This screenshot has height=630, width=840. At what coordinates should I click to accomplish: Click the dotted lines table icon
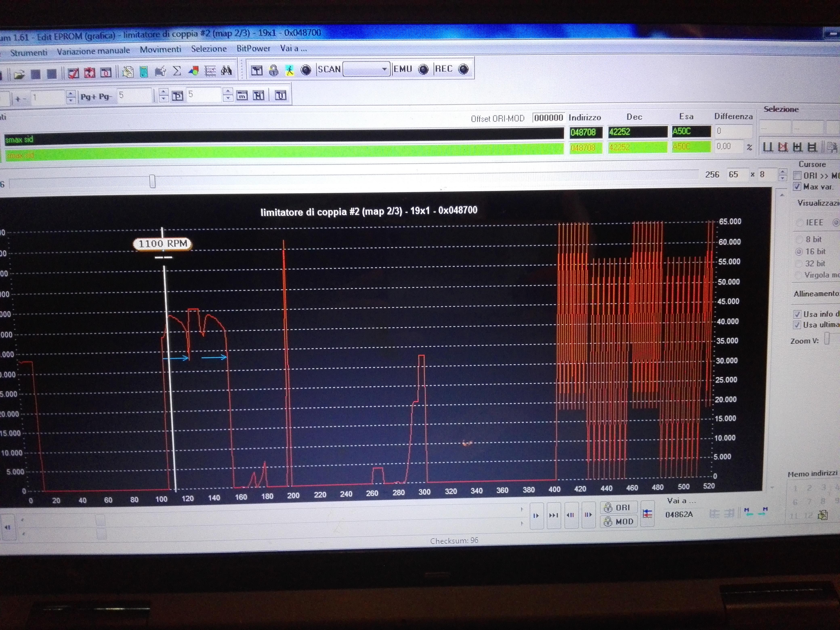click(x=210, y=71)
